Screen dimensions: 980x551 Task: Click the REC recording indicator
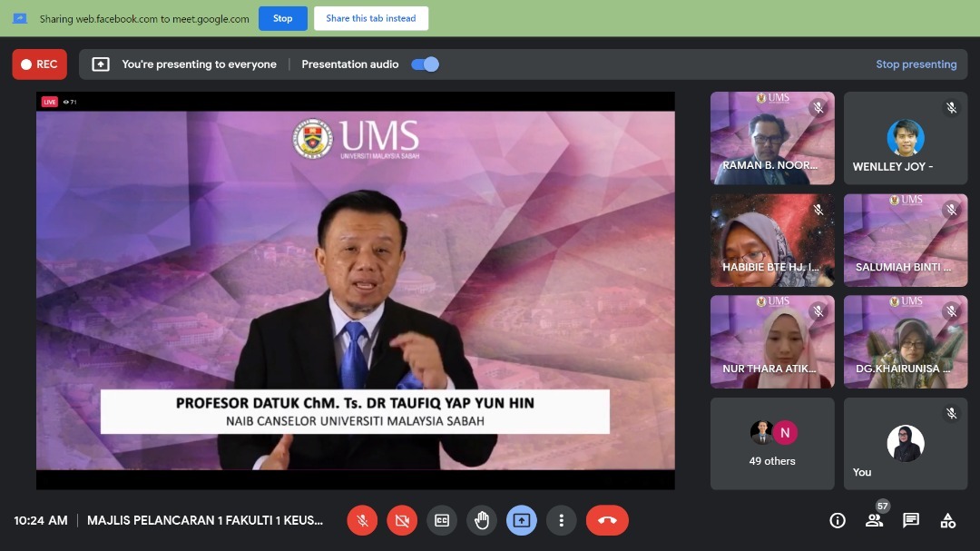pyautogui.click(x=39, y=64)
